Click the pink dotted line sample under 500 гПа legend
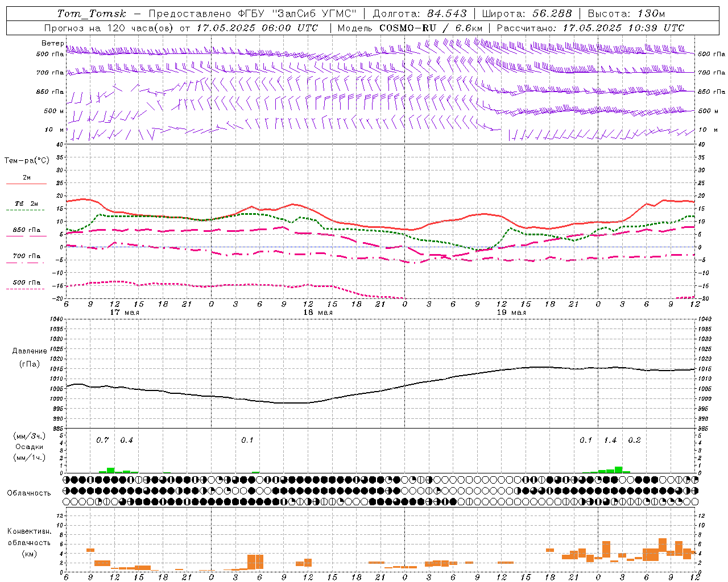Viewport: 728px width, 582px height. [26, 289]
